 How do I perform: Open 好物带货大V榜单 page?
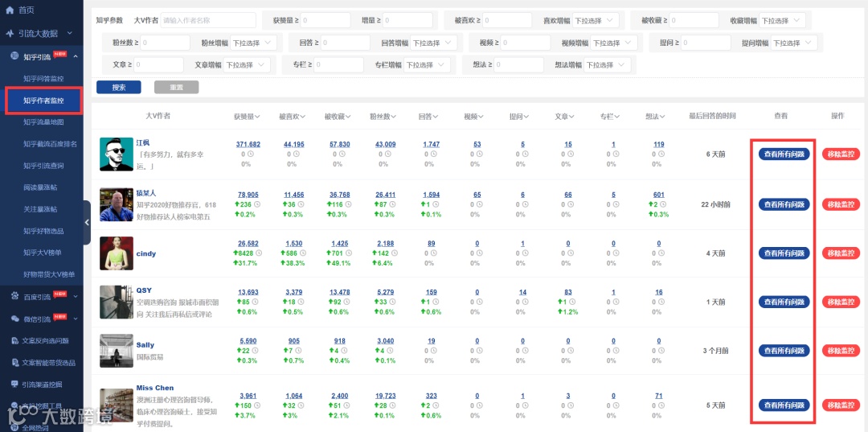(49, 274)
